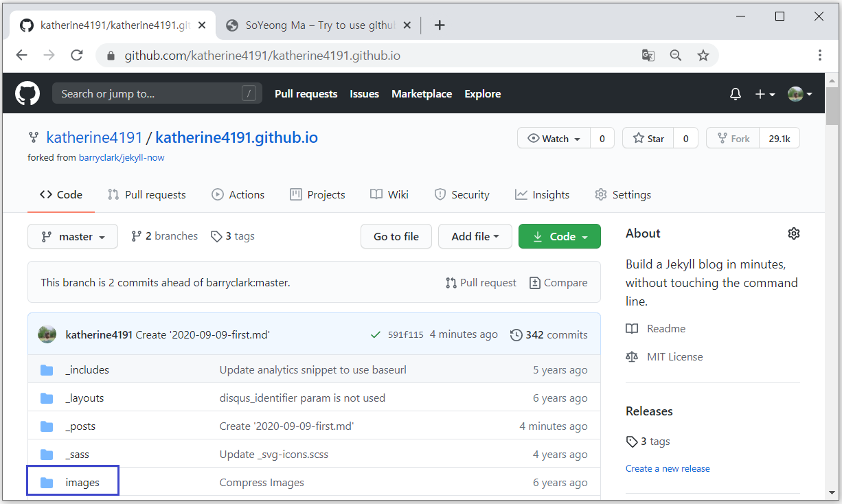Open the _includes folder
The image size is (842, 504).
pyautogui.click(x=87, y=369)
